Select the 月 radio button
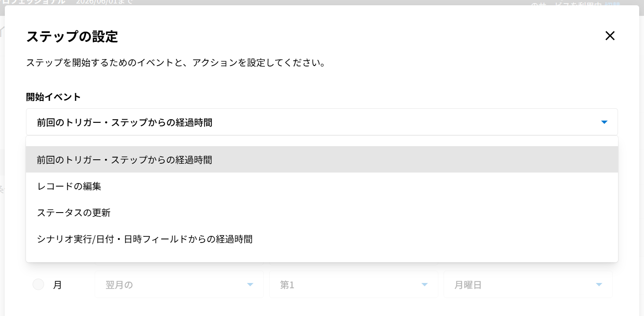 38,285
